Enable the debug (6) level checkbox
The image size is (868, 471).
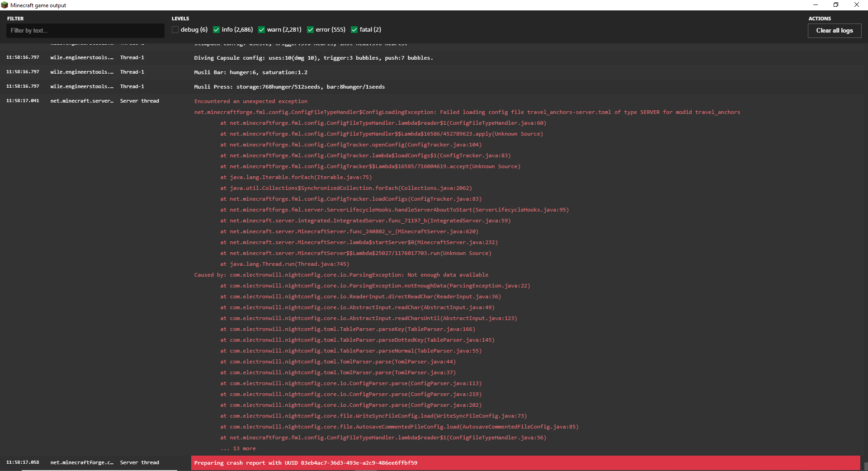click(175, 30)
